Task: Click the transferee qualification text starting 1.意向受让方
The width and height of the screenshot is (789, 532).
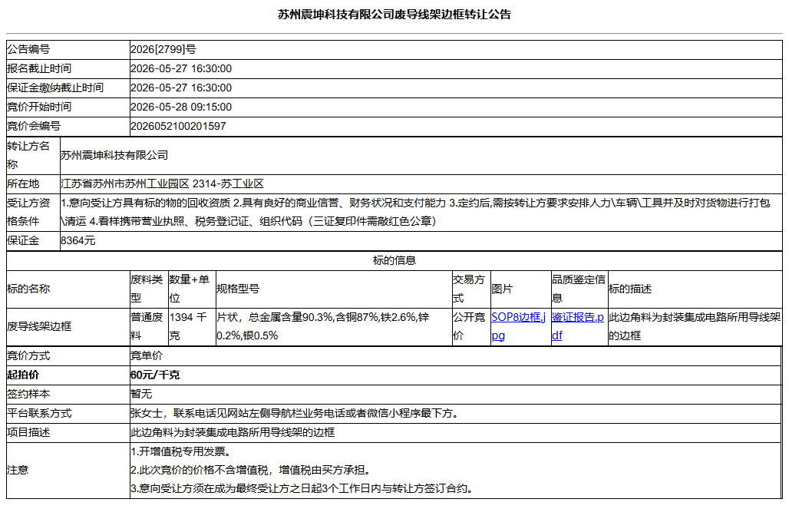Action: (416, 212)
